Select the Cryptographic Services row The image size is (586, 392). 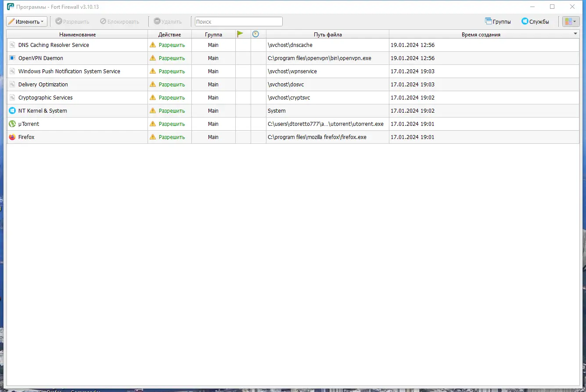[x=293, y=98]
